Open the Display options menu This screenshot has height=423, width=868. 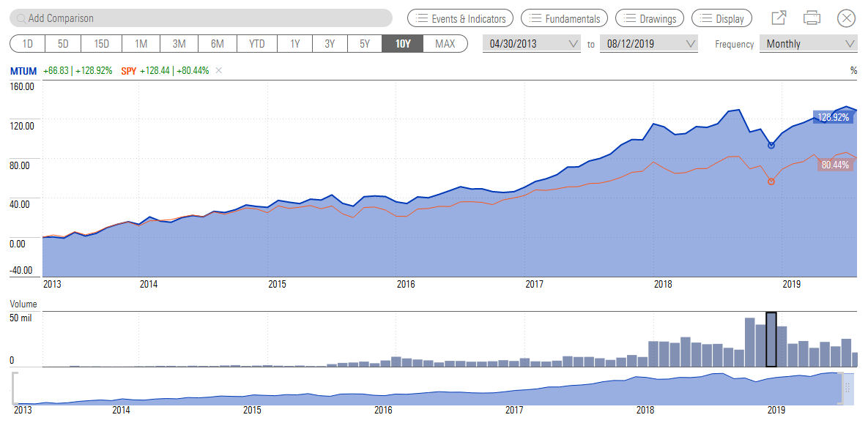[x=722, y=18]
